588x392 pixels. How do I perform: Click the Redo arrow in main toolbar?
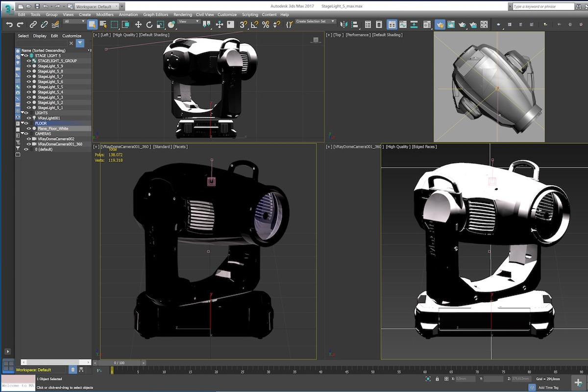coord(20,24)
